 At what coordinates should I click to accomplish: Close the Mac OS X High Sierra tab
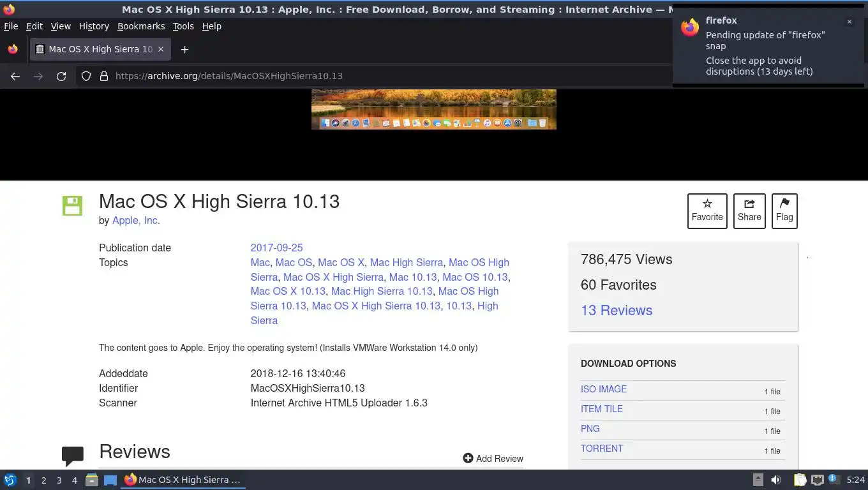tap(161, 49)
